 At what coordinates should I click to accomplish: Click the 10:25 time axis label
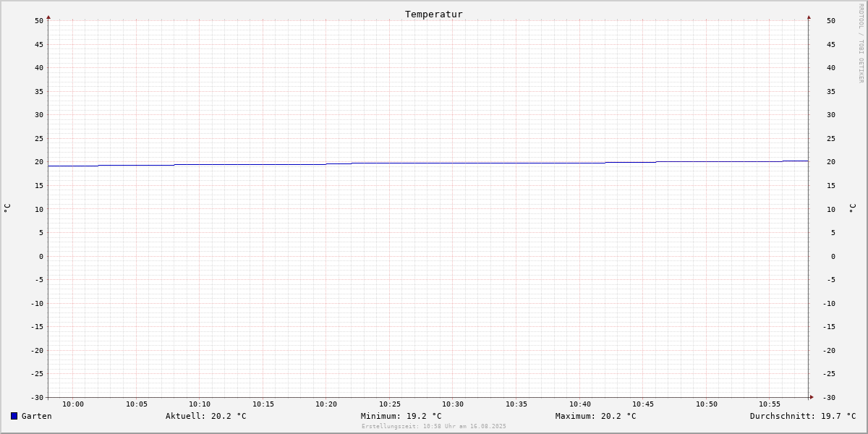390,404
